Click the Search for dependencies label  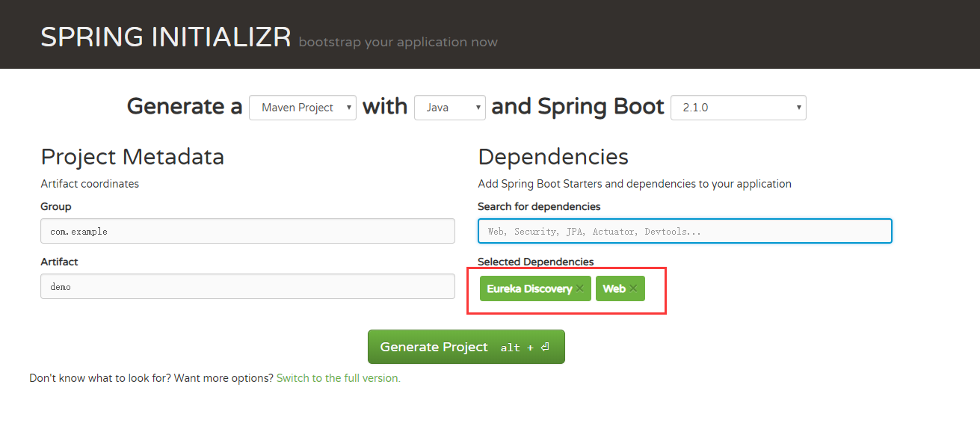pos(539,206)
